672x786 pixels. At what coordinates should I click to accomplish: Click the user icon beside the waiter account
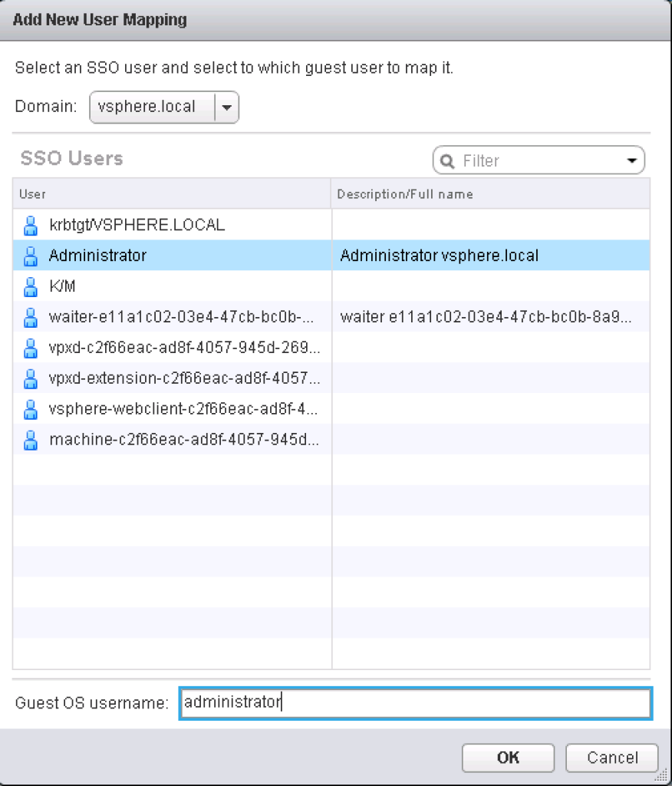[x=30, y=317]
